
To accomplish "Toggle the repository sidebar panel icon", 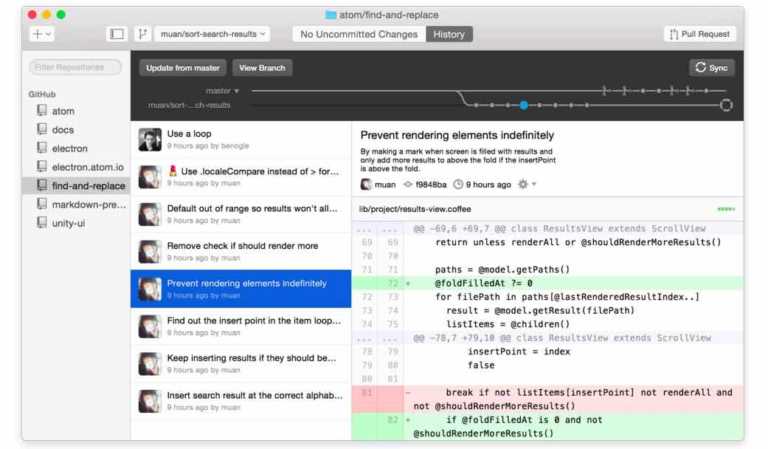I will pyautogui.click(x=117, y=34).
